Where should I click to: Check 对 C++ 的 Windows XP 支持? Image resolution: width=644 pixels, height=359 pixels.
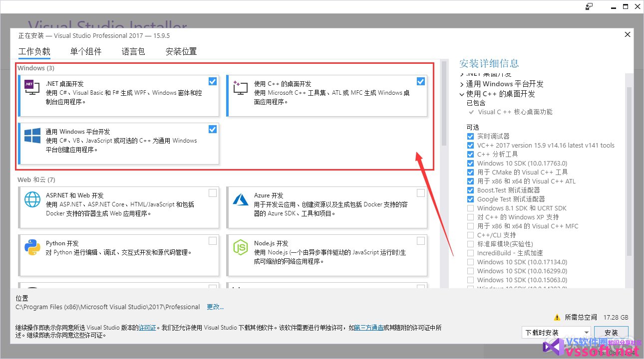470,217
